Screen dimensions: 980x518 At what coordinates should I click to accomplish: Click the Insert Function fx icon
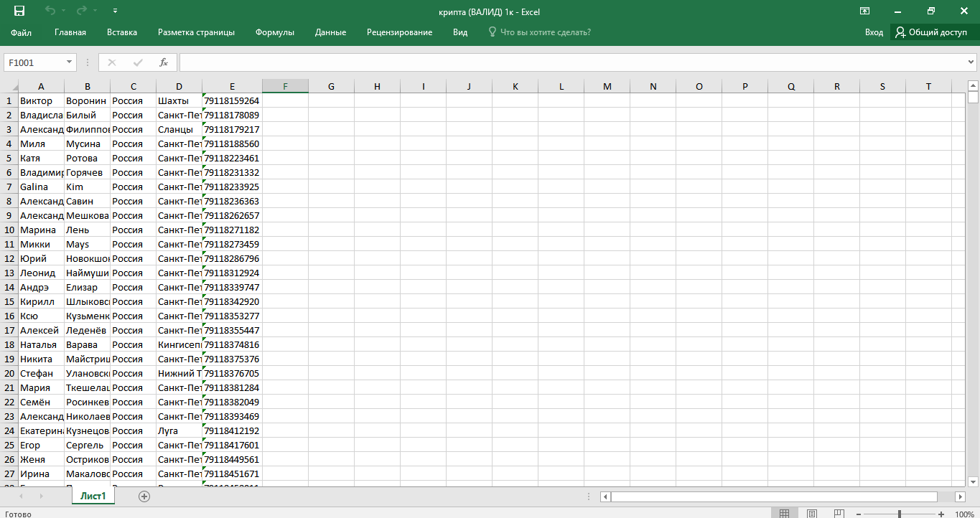pos(164,62)
